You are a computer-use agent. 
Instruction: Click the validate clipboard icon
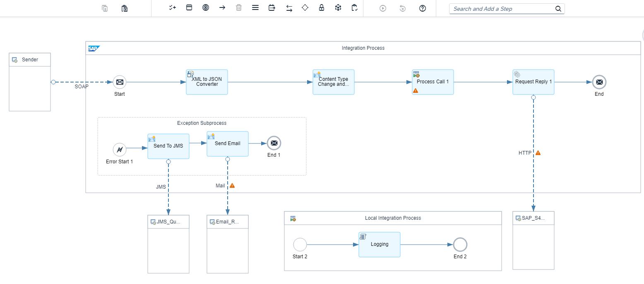point(355,7)
